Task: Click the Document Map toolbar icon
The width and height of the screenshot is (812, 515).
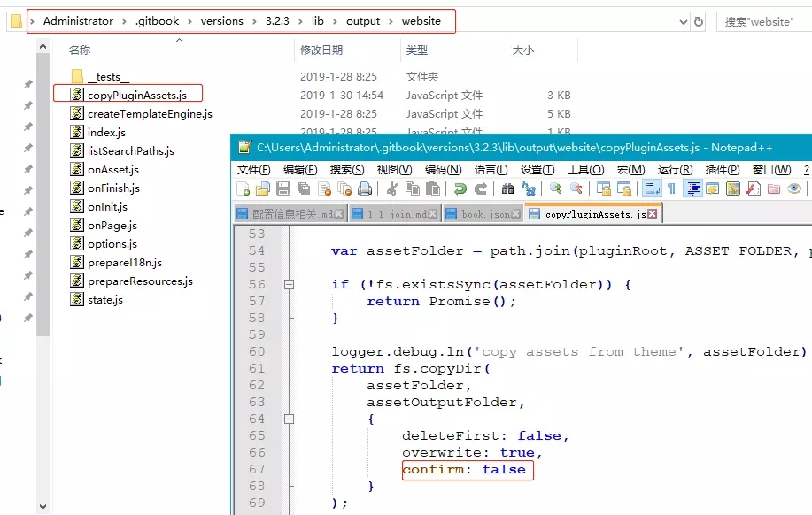Action: pyautogui.click(x=733, y=188)
